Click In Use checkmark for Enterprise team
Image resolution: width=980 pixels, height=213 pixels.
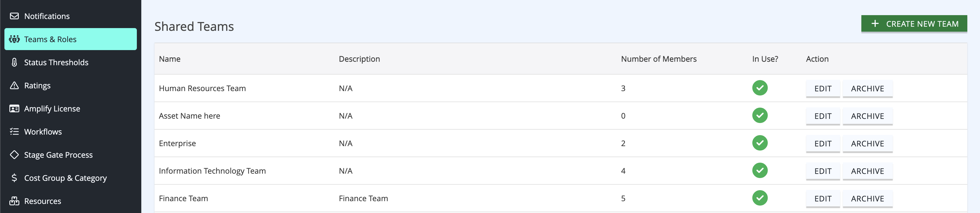759,143
